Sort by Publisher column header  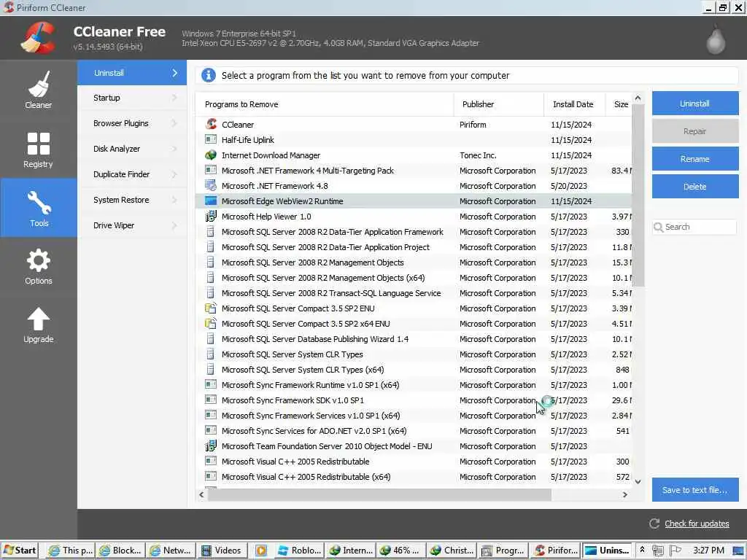coord(498,104)
